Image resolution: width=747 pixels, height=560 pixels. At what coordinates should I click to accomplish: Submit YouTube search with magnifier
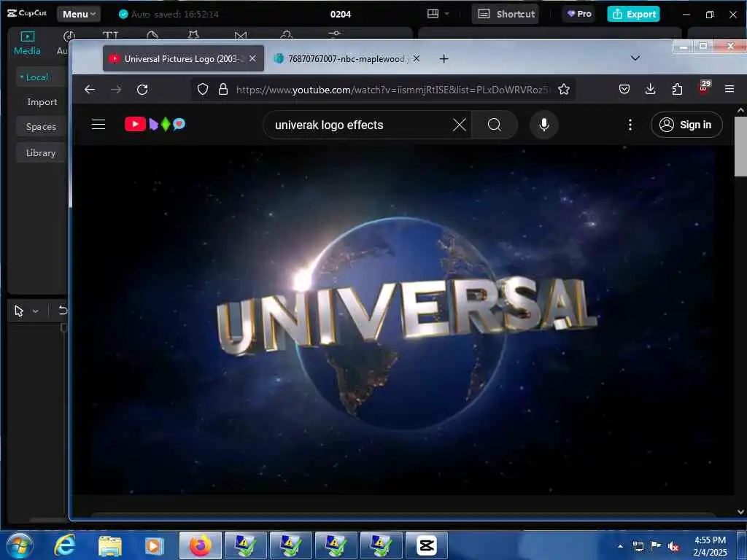pyautogui.click(x=495, y=125)
